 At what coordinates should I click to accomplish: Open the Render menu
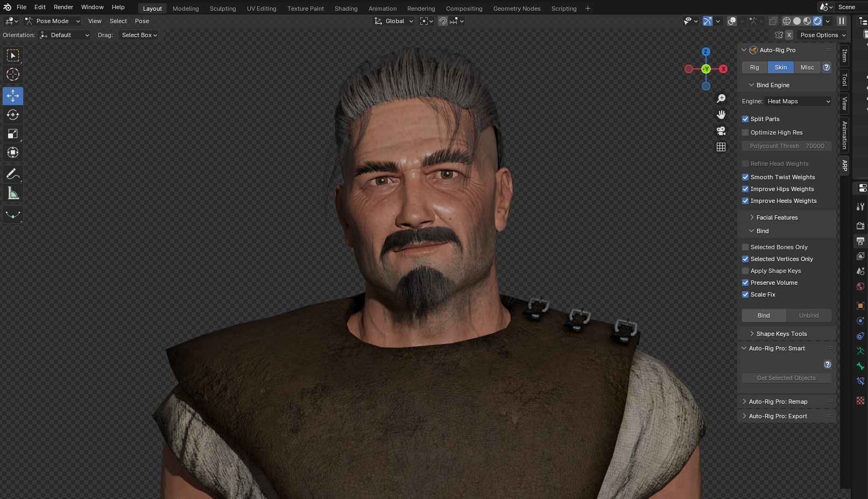point(63,7)
